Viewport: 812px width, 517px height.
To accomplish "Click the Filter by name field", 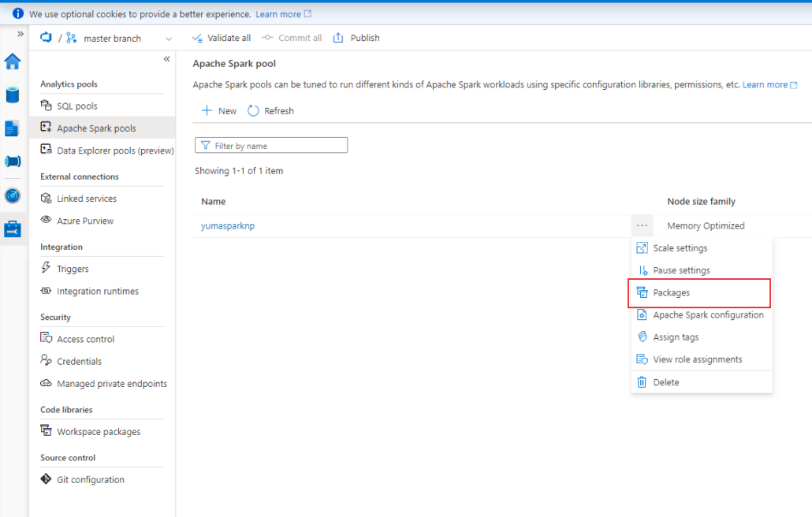I will 271,146.
